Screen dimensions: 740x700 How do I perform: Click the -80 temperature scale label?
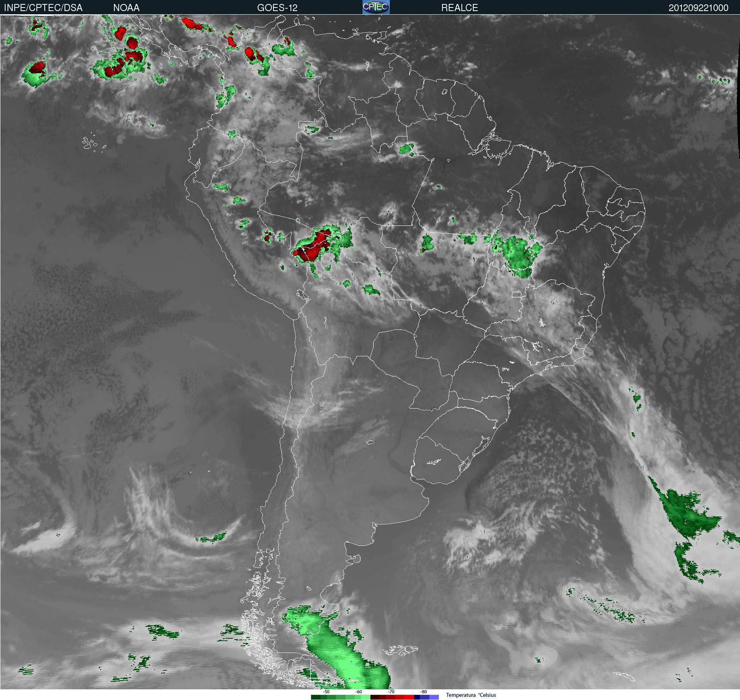(424, 692)
